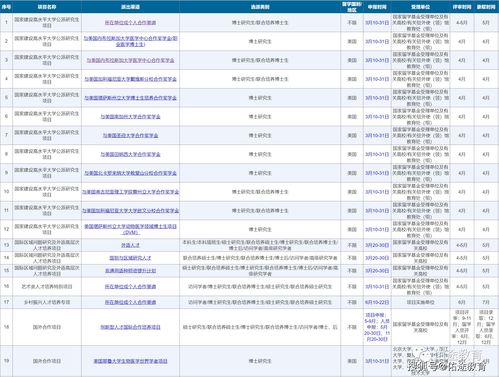
Task: Open the Yale biomedical scholarship link in row 19
Action: click(130, 361)
